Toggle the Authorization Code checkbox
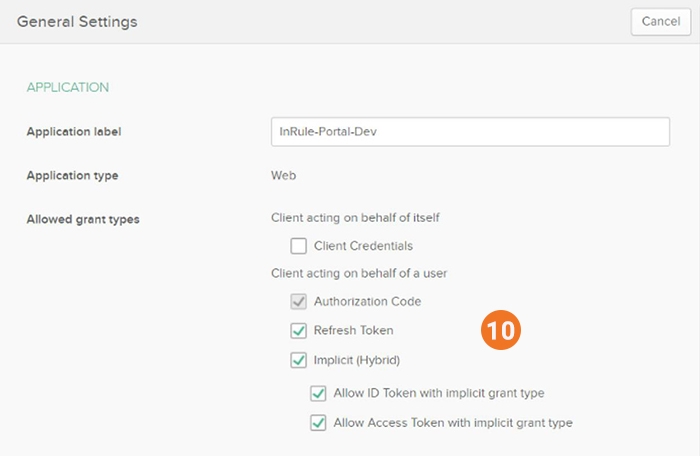 coord(298,301)
